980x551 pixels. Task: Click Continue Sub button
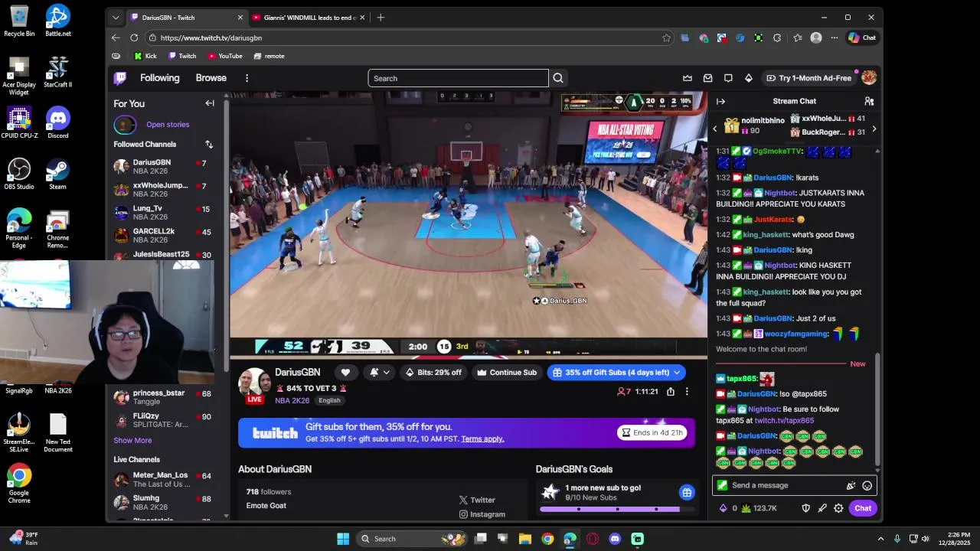tap(507, 373)
